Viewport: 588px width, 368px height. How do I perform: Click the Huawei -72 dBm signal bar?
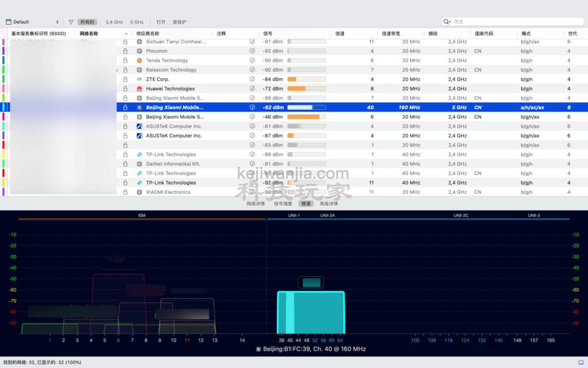[307, 89]
